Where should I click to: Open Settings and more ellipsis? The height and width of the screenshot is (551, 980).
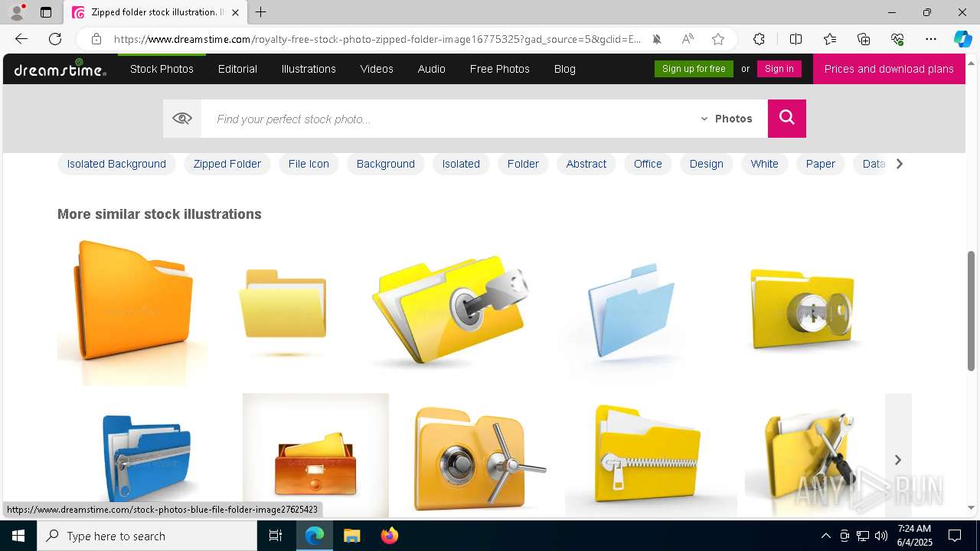click(931, 39)
